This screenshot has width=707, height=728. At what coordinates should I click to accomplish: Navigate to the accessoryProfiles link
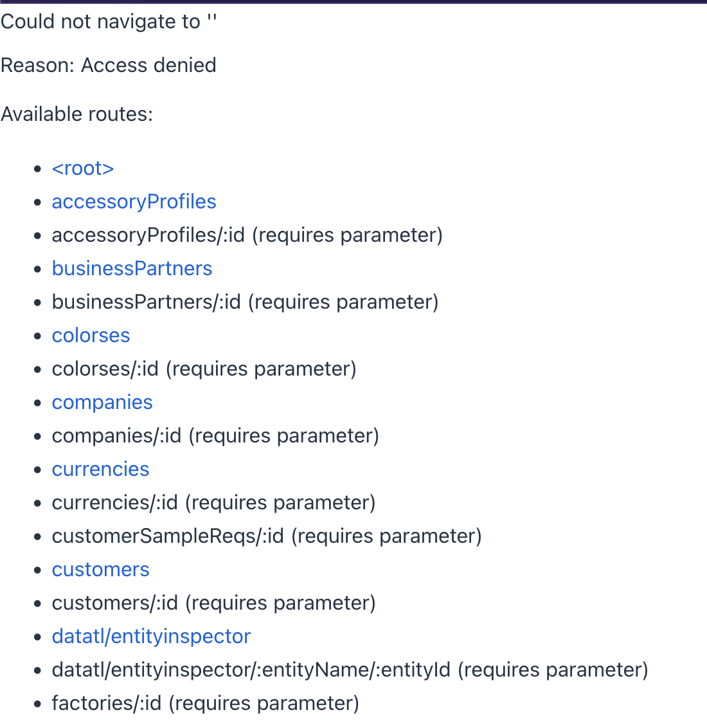pos(134,202)
